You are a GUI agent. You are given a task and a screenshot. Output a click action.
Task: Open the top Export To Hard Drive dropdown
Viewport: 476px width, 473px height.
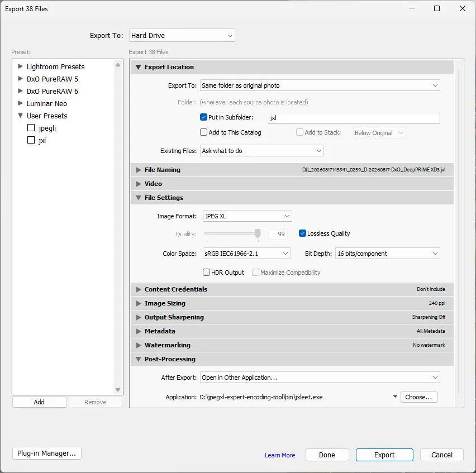[x=182, y=36]
